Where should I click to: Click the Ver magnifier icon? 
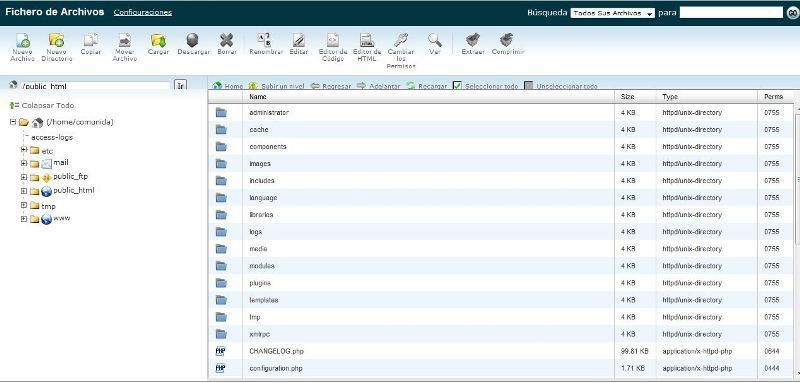coord(435,41)
